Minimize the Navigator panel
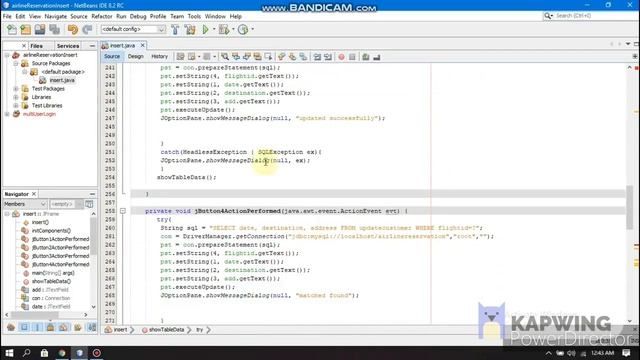The width and height of the screenshot is (640, 360). pyautogui.click(x=92, y=194)
